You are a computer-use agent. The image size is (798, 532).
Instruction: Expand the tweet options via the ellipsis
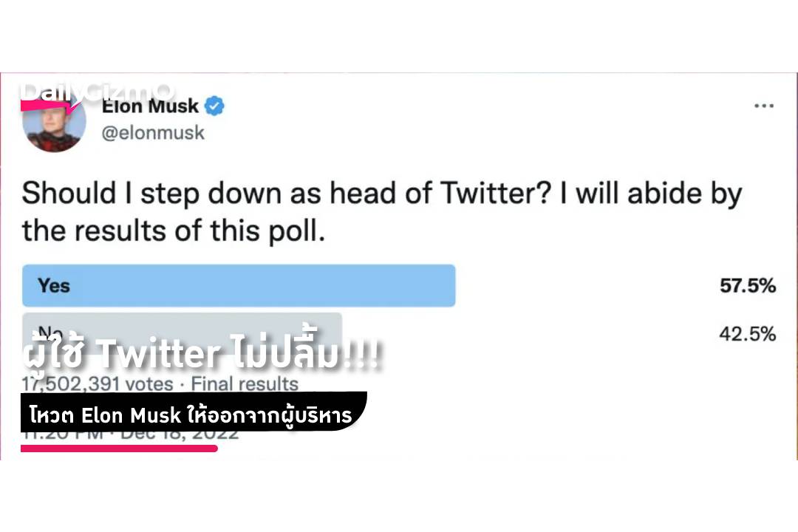[764, 106]
